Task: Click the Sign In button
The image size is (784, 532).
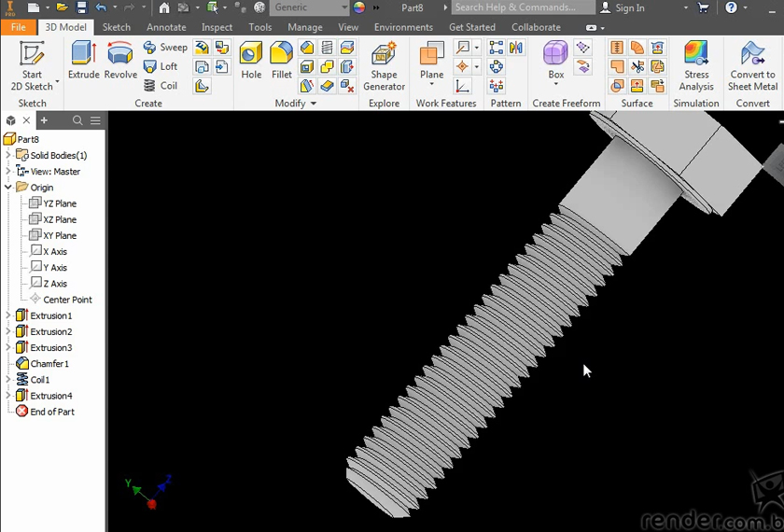Action: [x=622, y=7]
